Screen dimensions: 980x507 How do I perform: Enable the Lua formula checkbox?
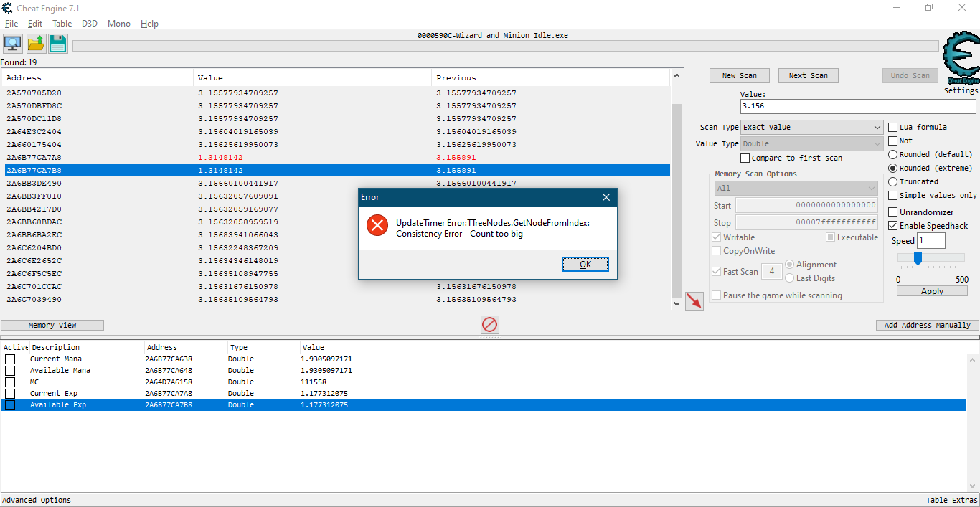pos(892,127)
